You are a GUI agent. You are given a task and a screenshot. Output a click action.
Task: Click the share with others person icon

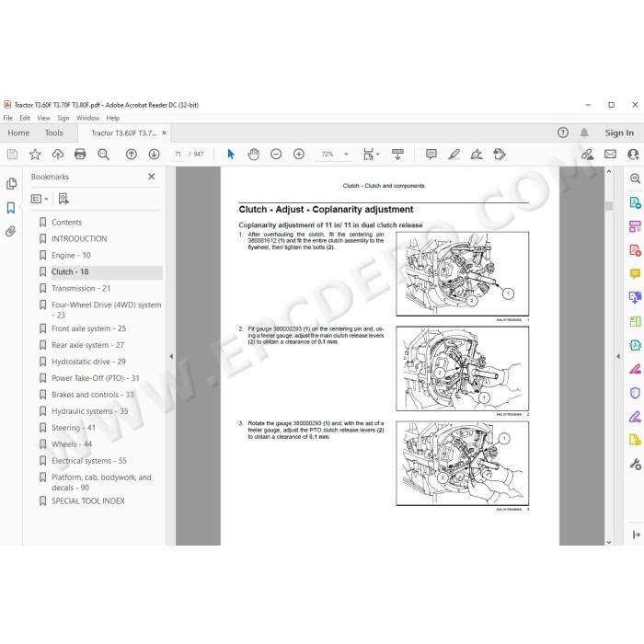tap(633, 155)
